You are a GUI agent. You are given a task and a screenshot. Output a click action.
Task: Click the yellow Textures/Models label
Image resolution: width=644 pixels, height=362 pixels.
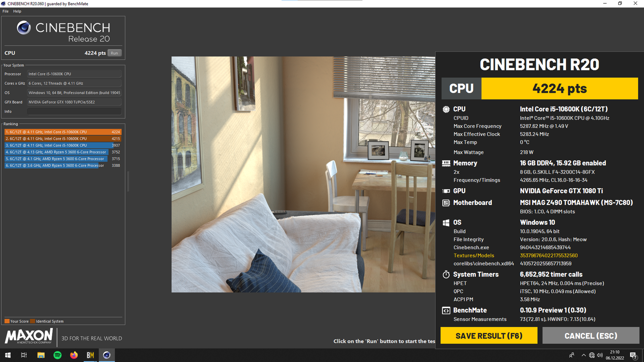474,256
